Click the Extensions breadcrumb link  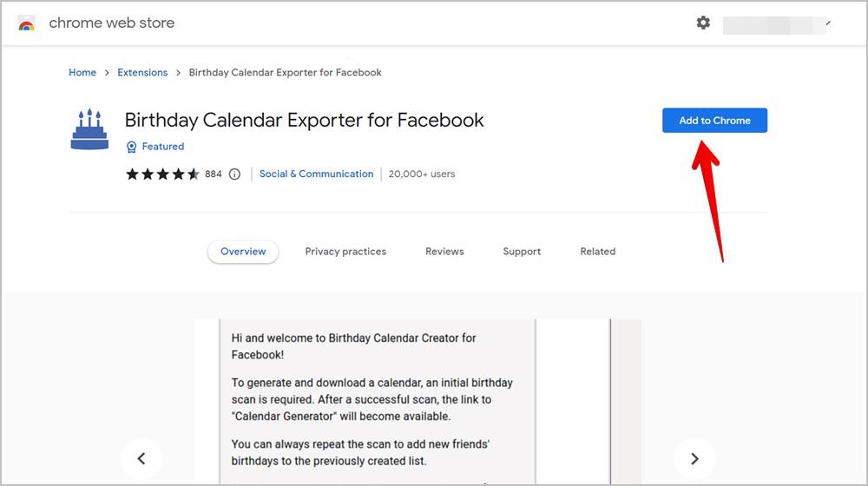[x=142, y=73]
